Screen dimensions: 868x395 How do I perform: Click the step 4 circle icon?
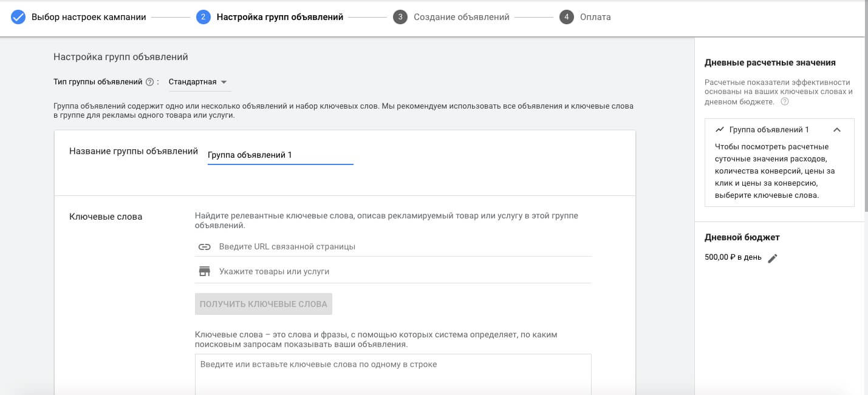(567, 17)
